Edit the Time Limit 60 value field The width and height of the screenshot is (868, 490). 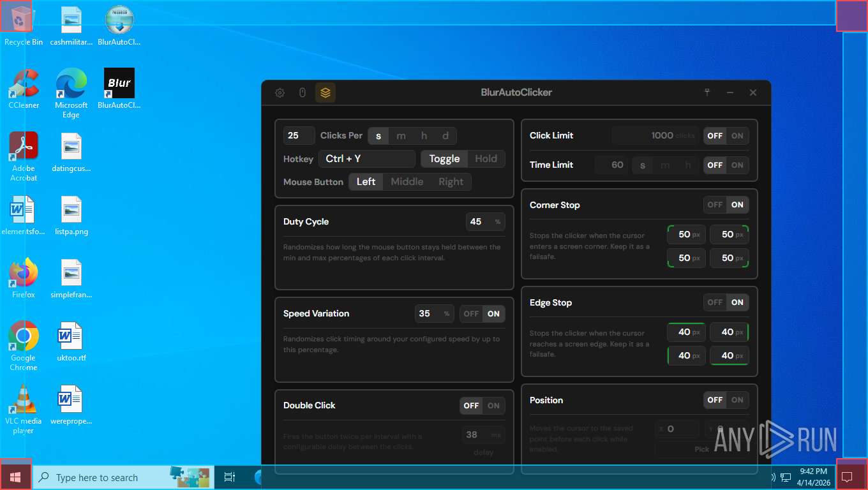[611, 165]
